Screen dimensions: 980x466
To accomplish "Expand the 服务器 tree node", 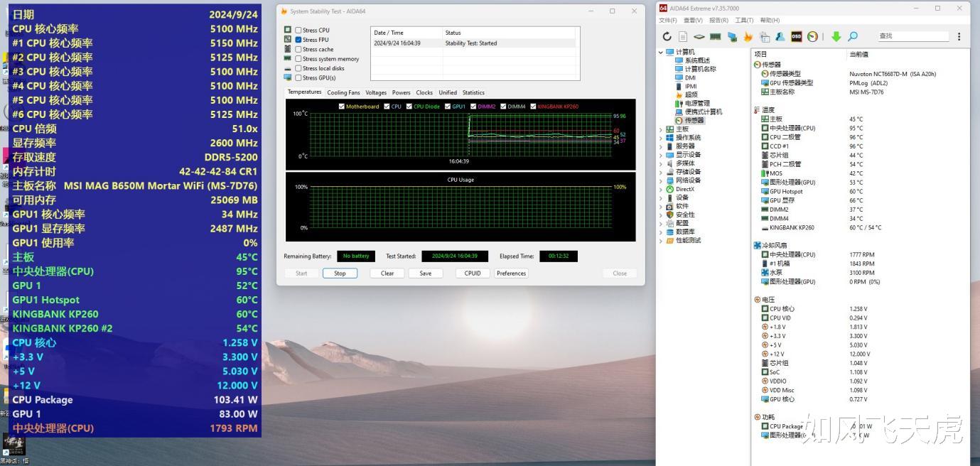I will tap(661, 146).
